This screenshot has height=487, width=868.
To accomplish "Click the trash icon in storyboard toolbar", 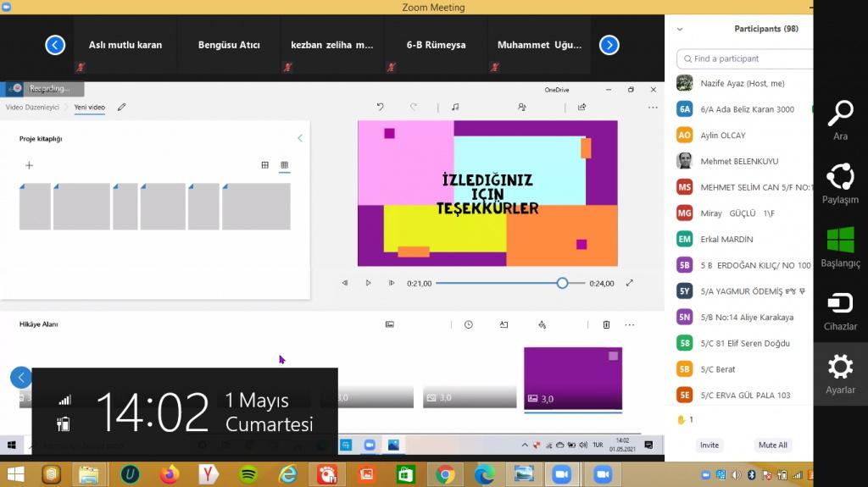I will click(606, 324).
